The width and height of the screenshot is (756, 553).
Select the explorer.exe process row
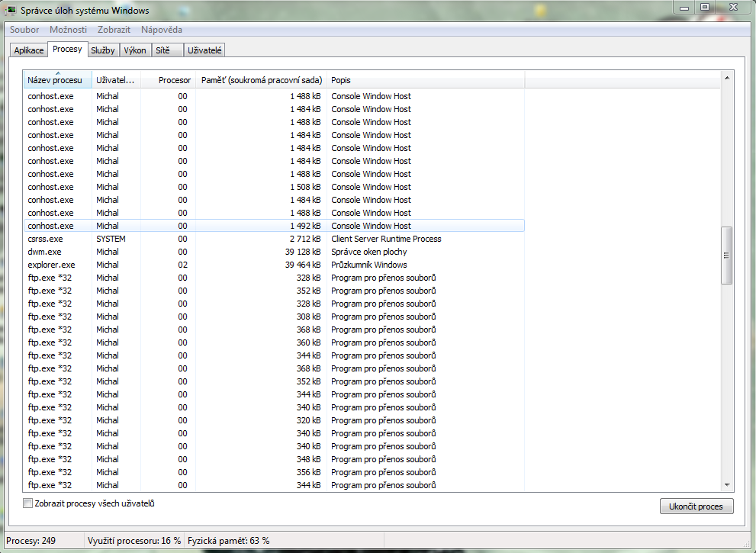[274, 265]
